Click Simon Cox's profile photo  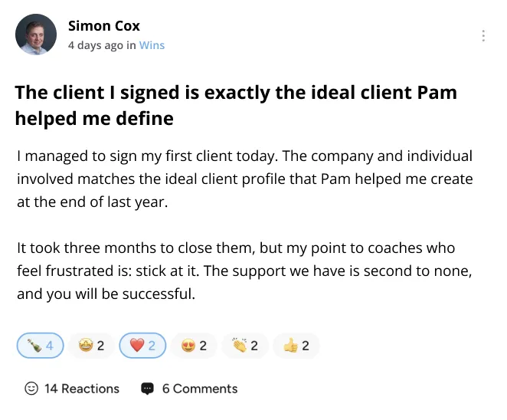point(36,34)
